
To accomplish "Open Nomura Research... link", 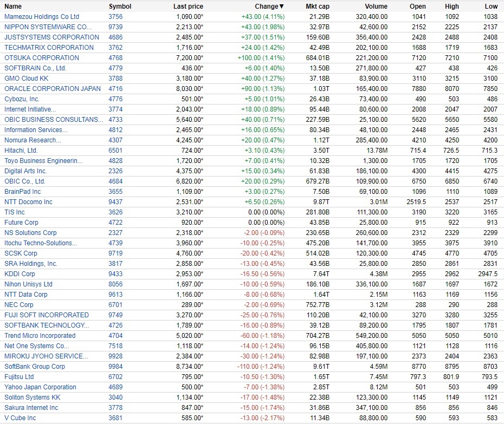I will pos(33,140).
